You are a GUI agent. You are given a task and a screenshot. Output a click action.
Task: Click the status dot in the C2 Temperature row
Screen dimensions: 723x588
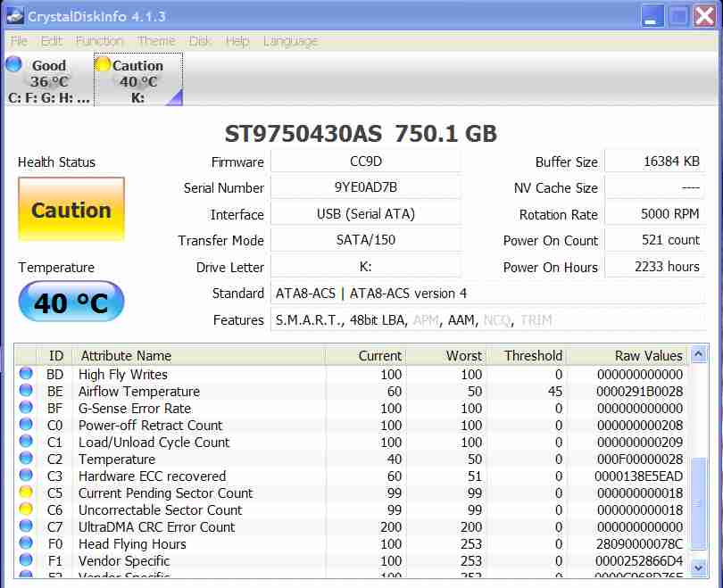point(26,459)
